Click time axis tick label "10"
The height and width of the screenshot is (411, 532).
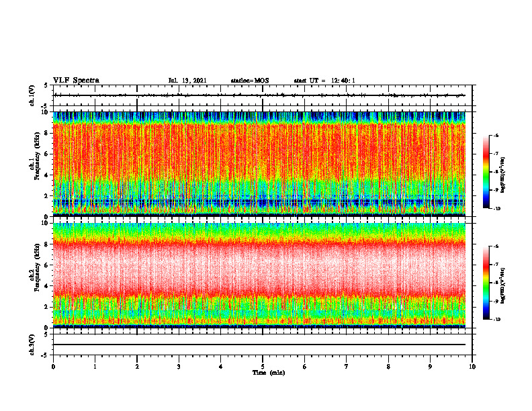[472, 367]
